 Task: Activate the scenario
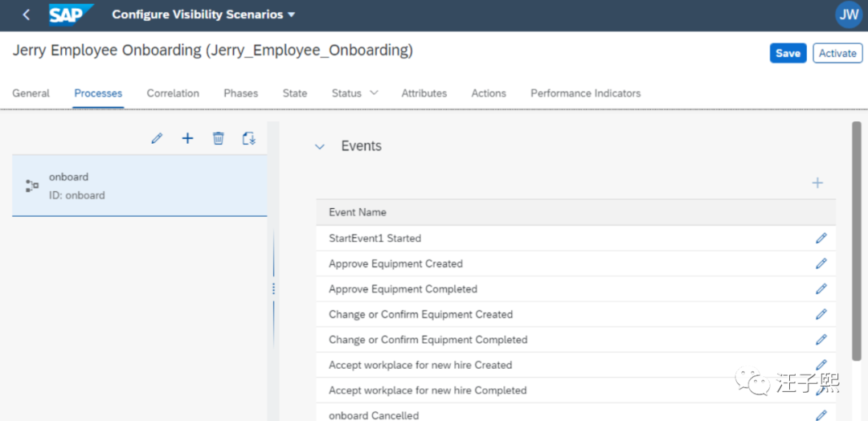tap(837, 53)
